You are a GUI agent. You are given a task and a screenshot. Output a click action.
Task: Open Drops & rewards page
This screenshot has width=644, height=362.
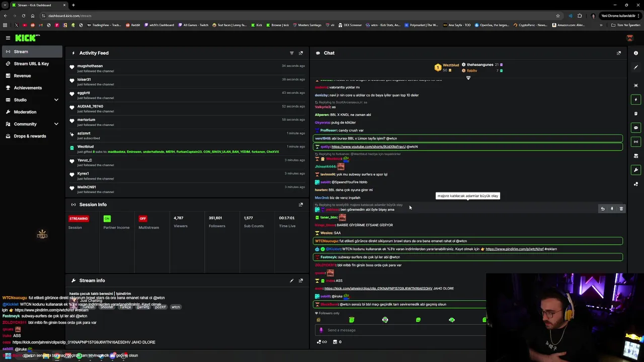[31, 136]
